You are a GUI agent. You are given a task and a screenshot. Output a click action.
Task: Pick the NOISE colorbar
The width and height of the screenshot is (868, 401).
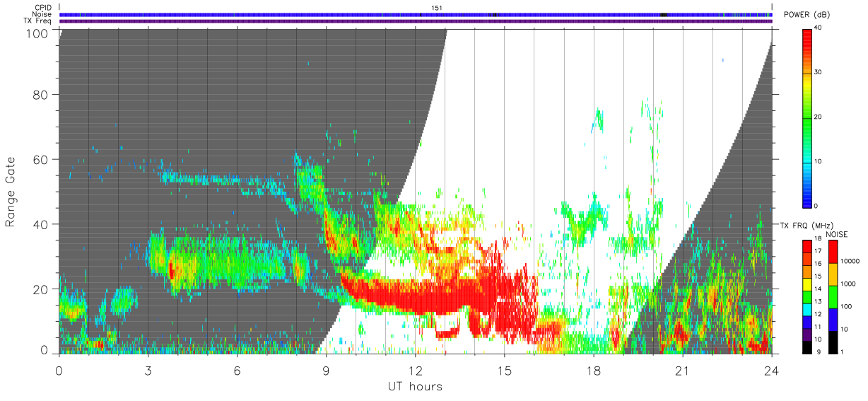point(833,297)
